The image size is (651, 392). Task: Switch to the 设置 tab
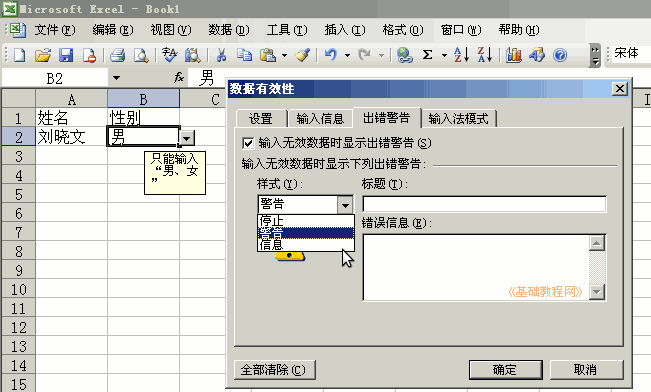(261, 119)
